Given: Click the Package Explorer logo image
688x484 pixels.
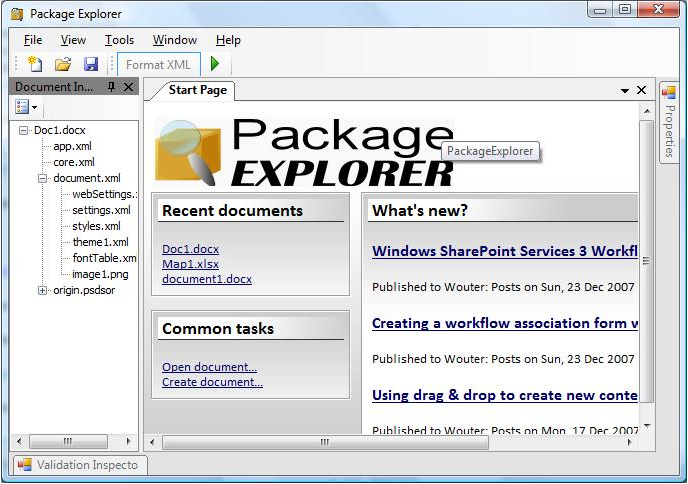Looking at the screenshot, I should (304, 151).
